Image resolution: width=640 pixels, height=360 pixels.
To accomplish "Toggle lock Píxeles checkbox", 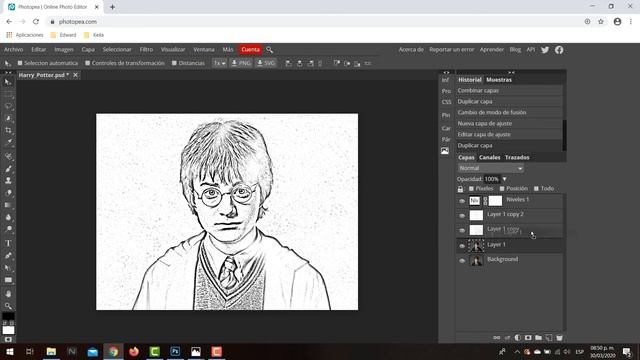I will 471,189.
